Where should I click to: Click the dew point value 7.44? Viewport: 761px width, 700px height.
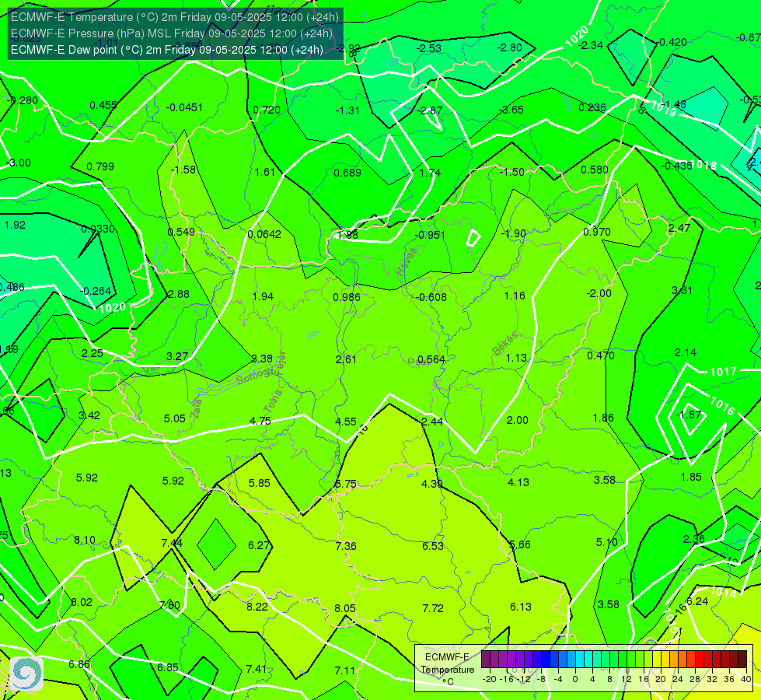[172, 543]
